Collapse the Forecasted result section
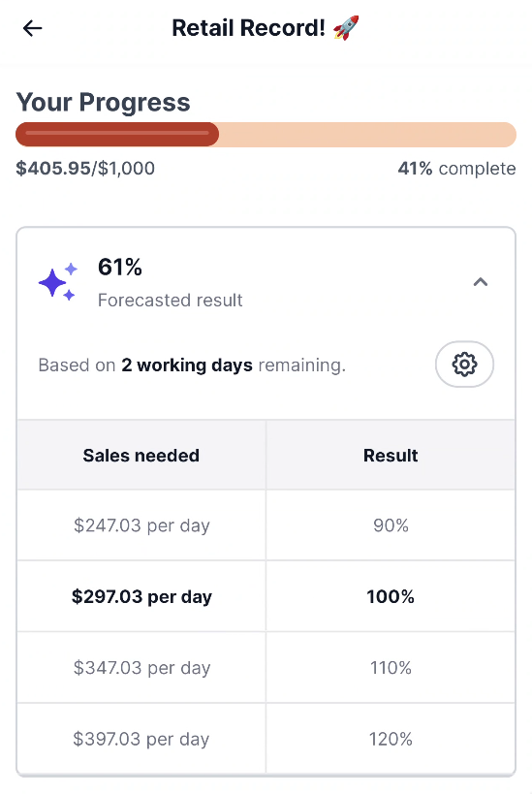Screen dimensions: 532x794 click(481, 282)
